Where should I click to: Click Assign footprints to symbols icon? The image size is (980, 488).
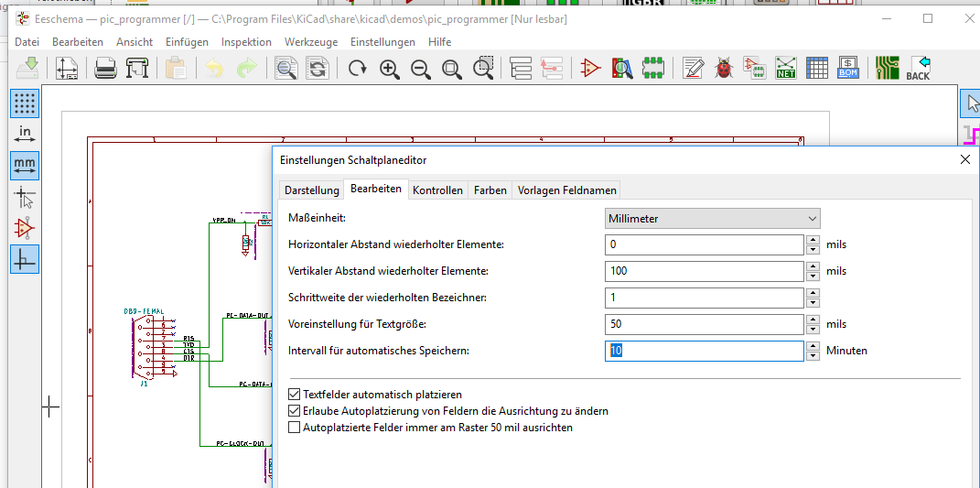(754, 68)
